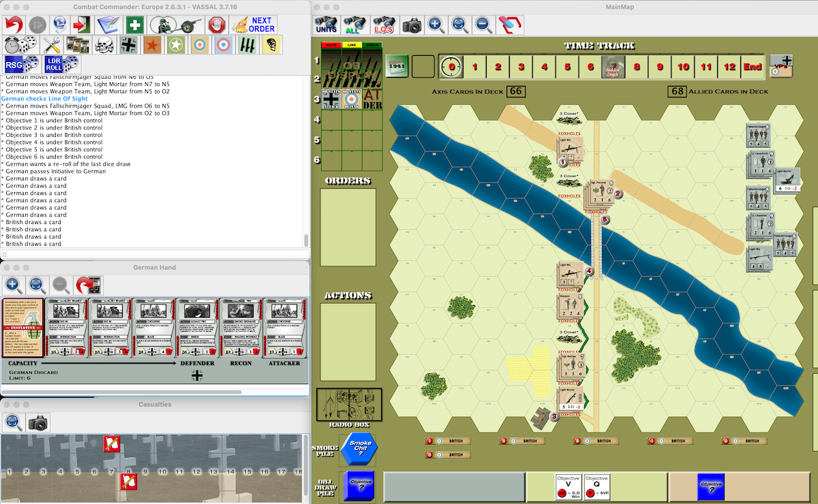818x504 pixels.
Task: Click the Radio Box panel
Action: (x=348, y=405)
